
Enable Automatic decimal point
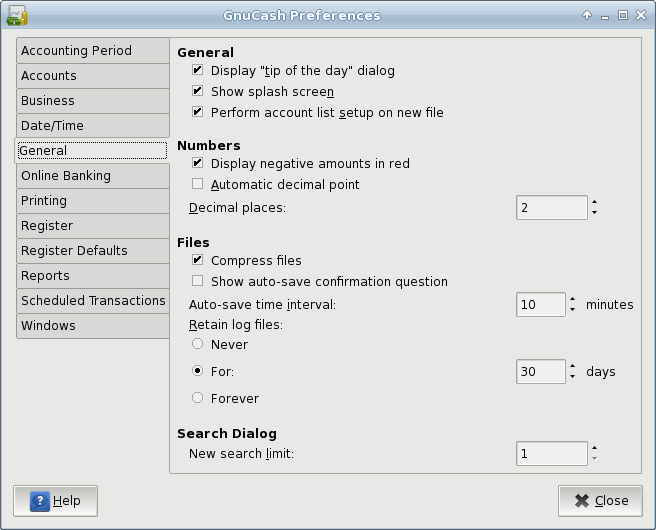[197, 184]
